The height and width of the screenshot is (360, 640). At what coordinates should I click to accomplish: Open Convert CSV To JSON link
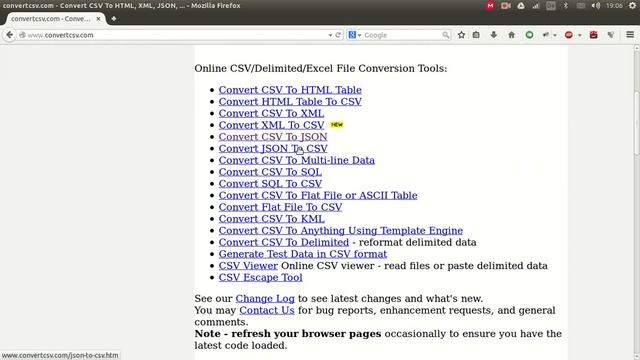pos(273,137)
